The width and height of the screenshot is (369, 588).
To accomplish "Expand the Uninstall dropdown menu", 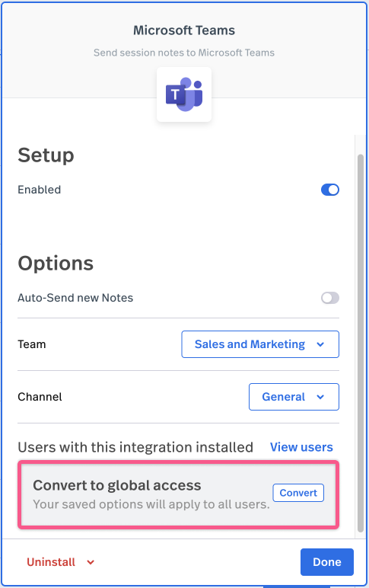I will pos(60,562).
